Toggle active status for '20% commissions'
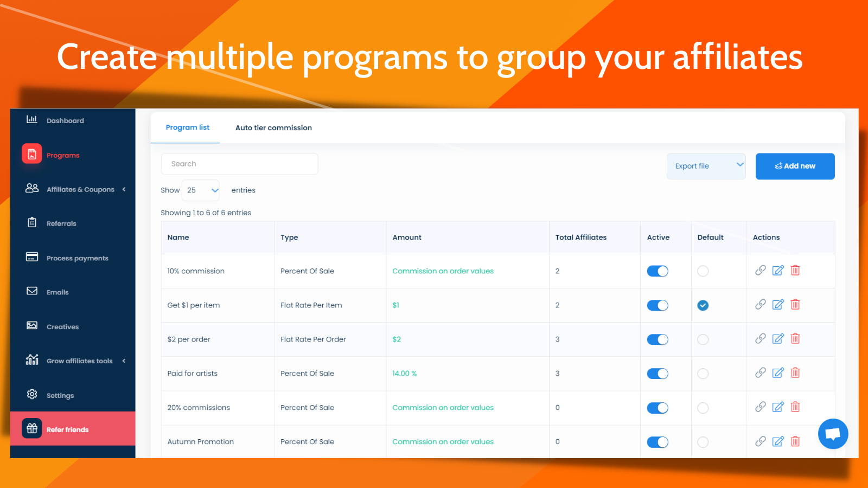 coord(658,408)
